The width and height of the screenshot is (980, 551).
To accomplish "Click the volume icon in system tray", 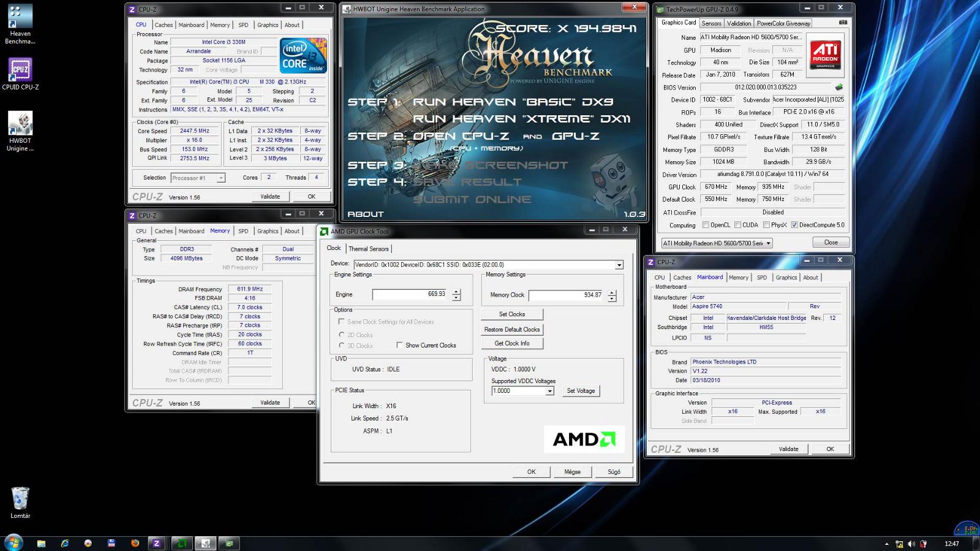I will 911,544.
